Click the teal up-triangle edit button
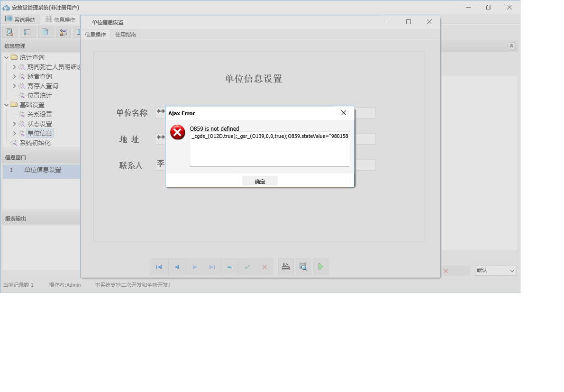Image resolution: width=564 pixels, height=392 pixels. coord(229,267)
